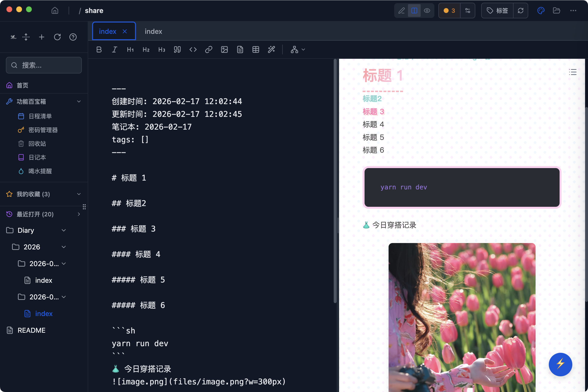Open the 日程清单 schedule list

(40, 116)
